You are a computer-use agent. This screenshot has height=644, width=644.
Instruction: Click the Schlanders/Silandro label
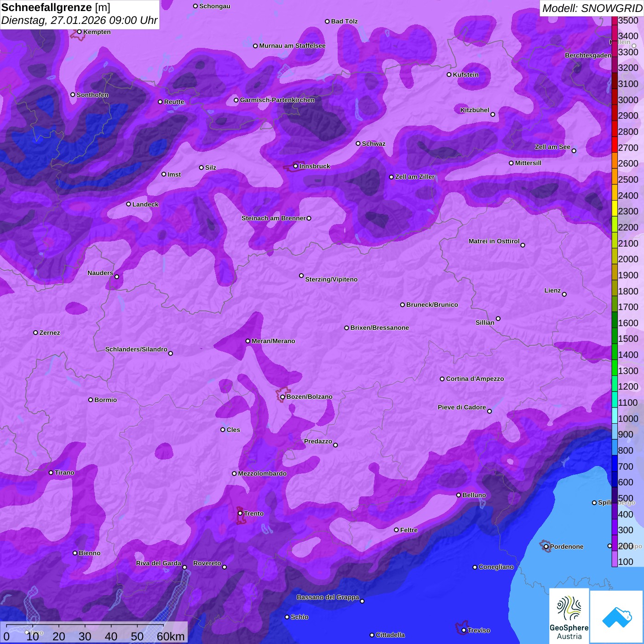(136, 349)
